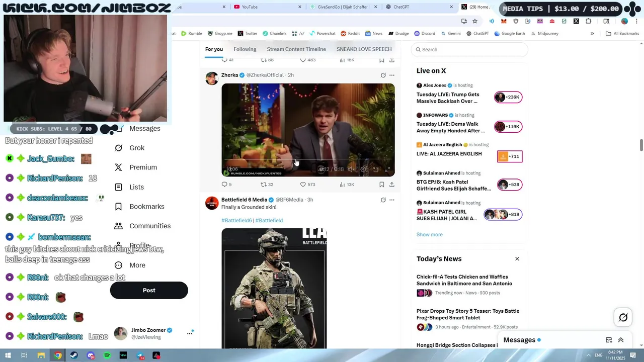The image size is (644, 362).
Task: Like the Zerka post with 573 likes
Action: tap(307, 185)
